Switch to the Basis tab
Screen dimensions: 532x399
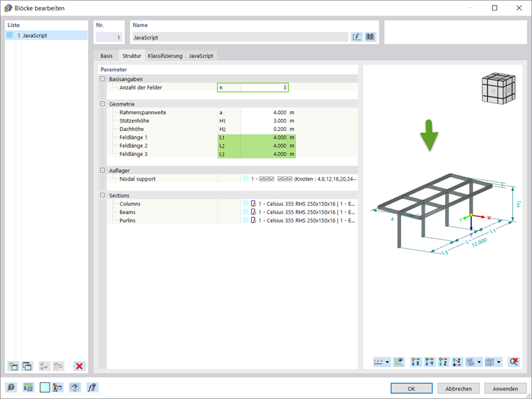click(106, 55)
